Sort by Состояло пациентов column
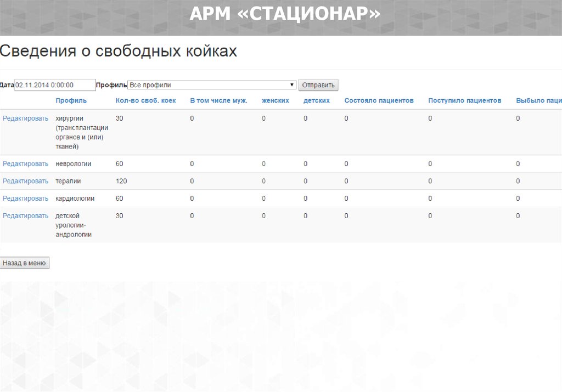Viewport: 562px width, 392px height. pos(379,101)
